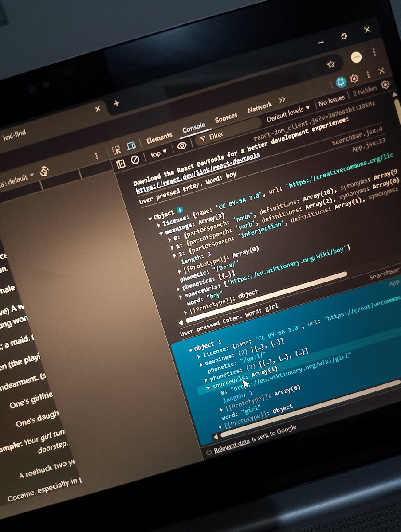Expand the verb meaning entry 1

[x=172, y=247]
